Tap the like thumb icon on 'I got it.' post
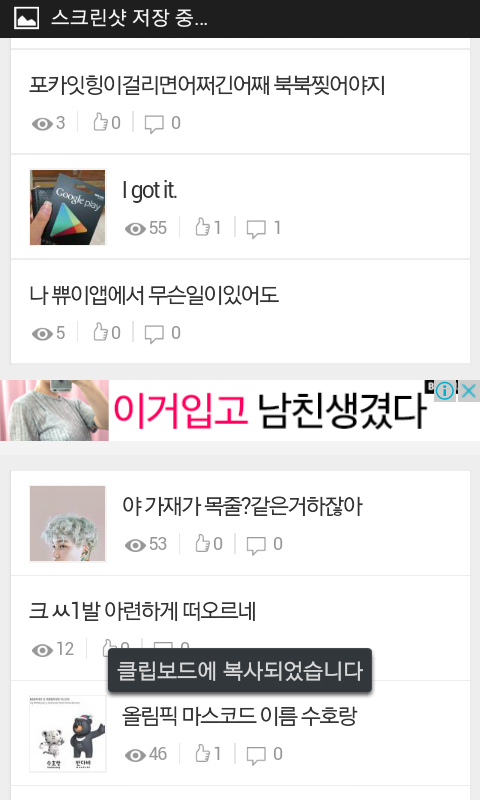Screen dimensions: 480x800 [203, 227]
